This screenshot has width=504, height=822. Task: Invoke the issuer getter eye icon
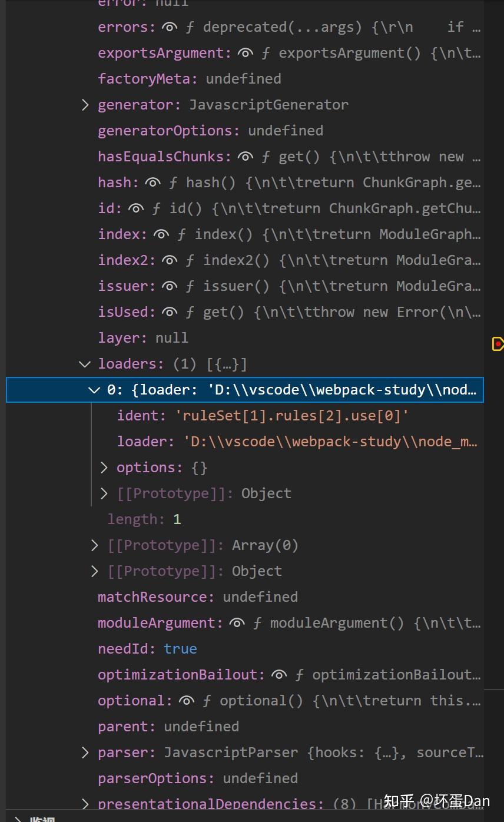169,286
